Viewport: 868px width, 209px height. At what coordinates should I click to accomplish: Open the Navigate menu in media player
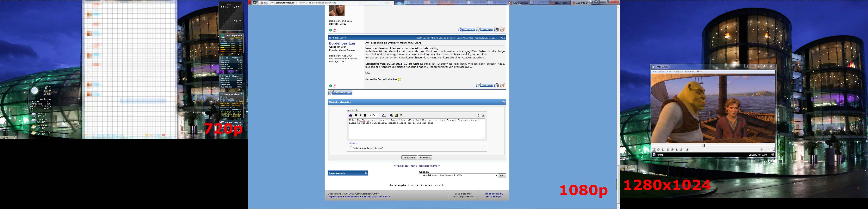[x=678, y=72]
